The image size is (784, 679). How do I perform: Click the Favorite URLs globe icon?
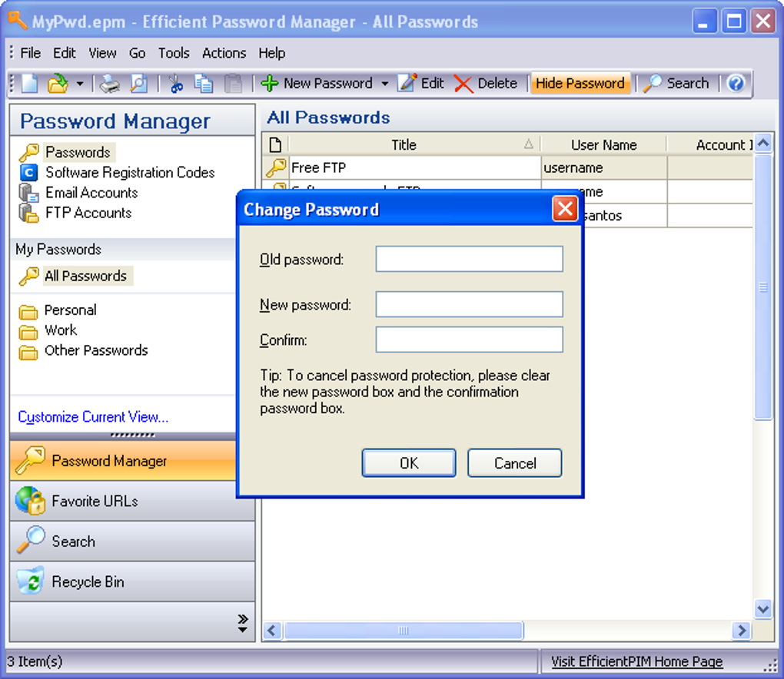click(31, 500)
